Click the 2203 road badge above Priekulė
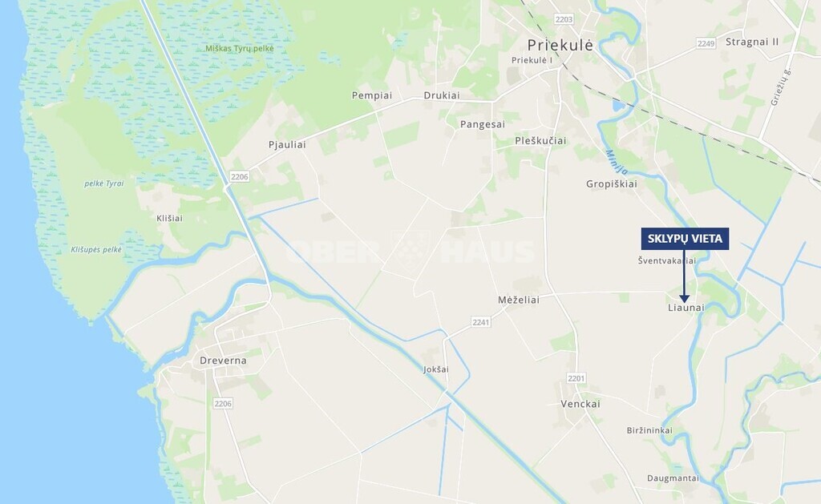This screenshot has width=821, height=504. coord(564,19)
